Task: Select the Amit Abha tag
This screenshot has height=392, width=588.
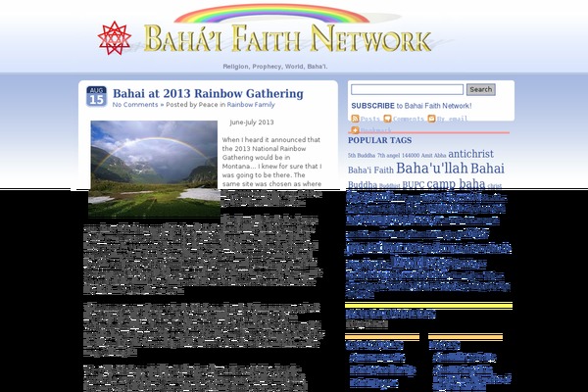Action: pos(433,155)
